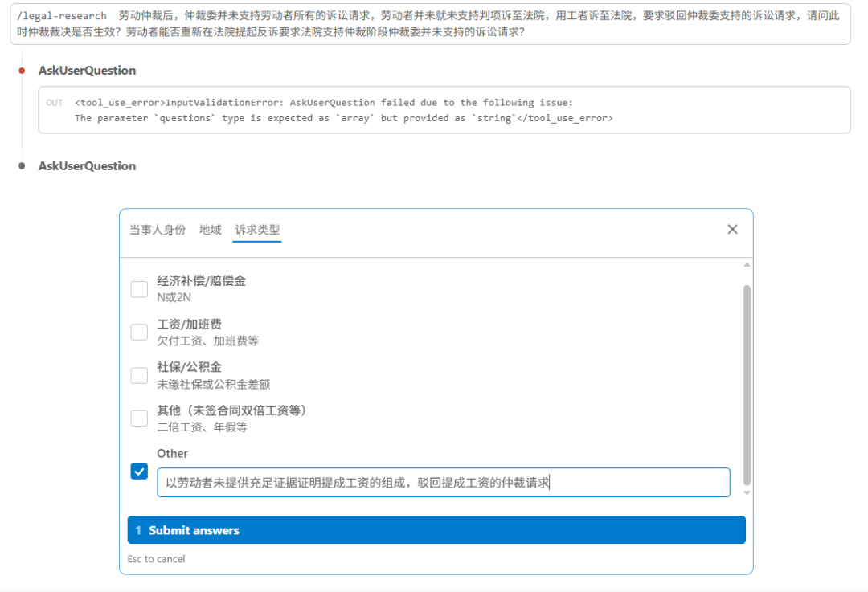Click scrollbar down arrow in options list

[x=747, y=492]
